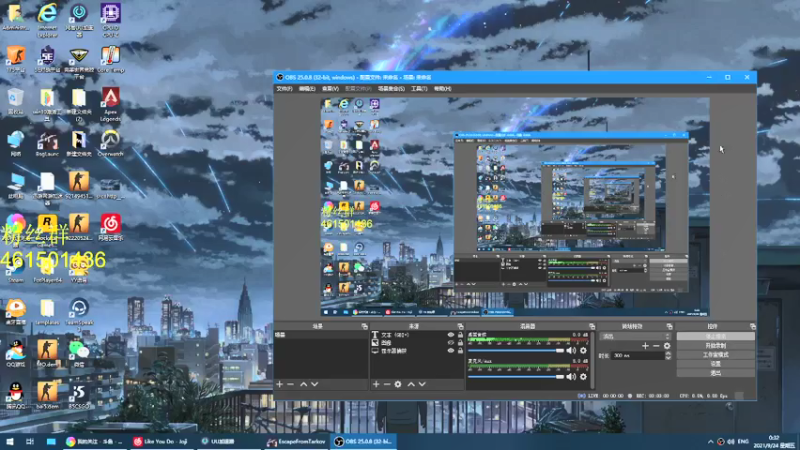The image size is (800, 450).
Task: Open Internet Explorer desktop shortcut
Action: pos(47,20)
